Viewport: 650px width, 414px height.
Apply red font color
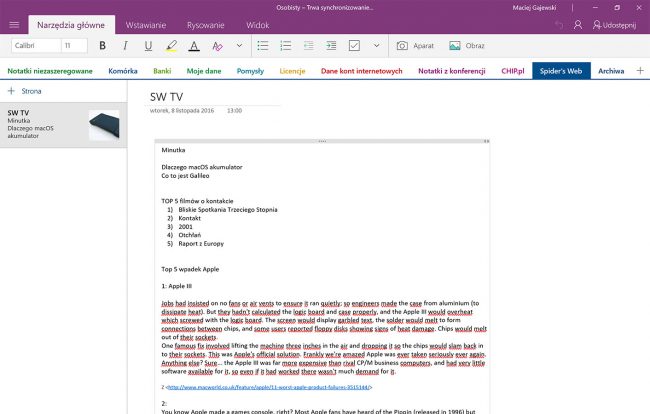194,46
